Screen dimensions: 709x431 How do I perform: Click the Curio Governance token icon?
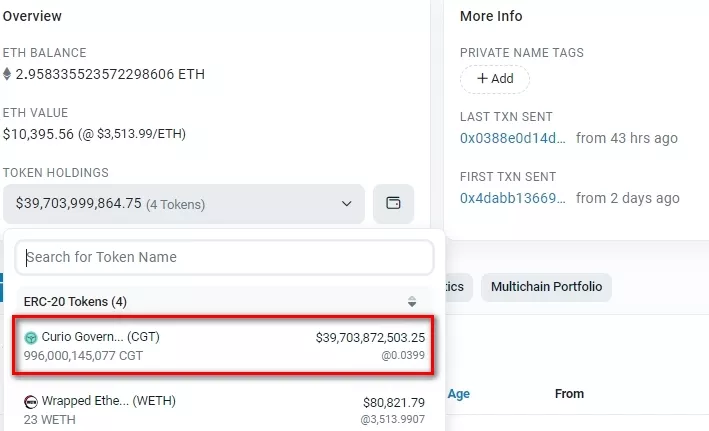click(x=31, y=337)
